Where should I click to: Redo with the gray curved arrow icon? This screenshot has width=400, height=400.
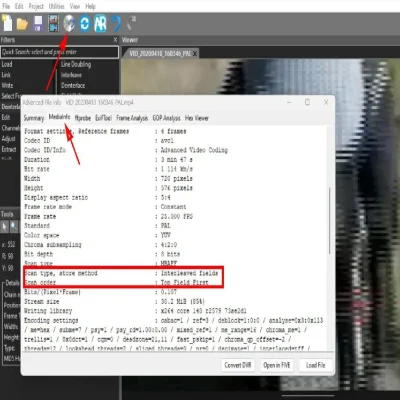pyautogui.click(x=131, y=23)
